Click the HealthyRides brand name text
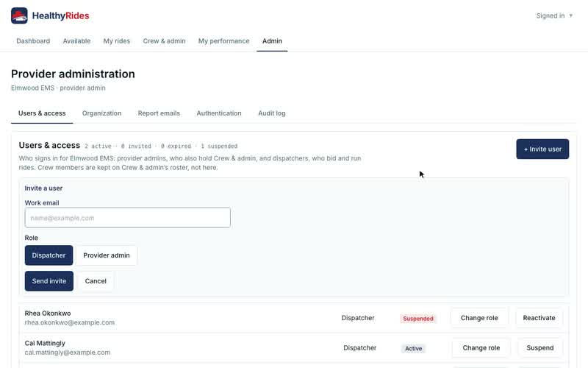 60,15
